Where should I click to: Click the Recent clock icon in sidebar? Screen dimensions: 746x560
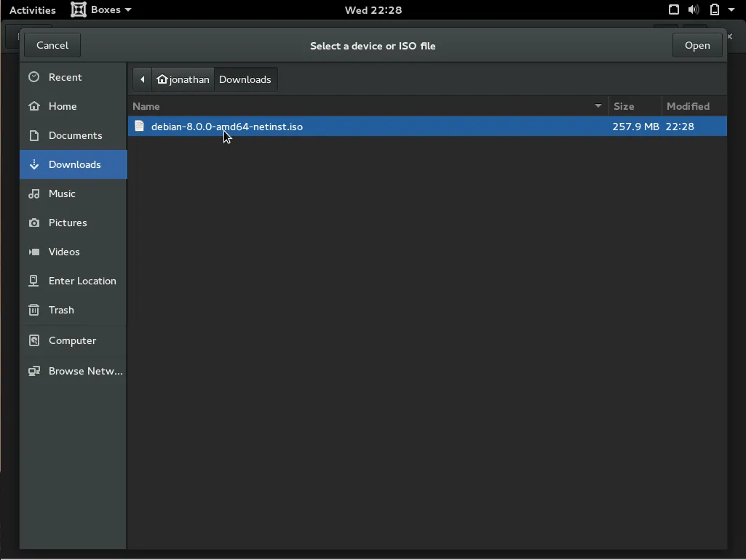click(x=34, y=77)
